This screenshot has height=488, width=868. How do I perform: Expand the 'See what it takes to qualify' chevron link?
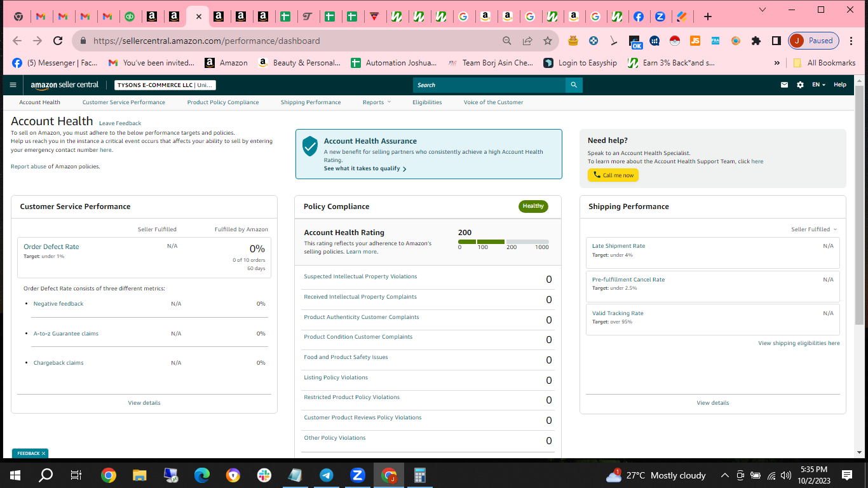[365, 169]
